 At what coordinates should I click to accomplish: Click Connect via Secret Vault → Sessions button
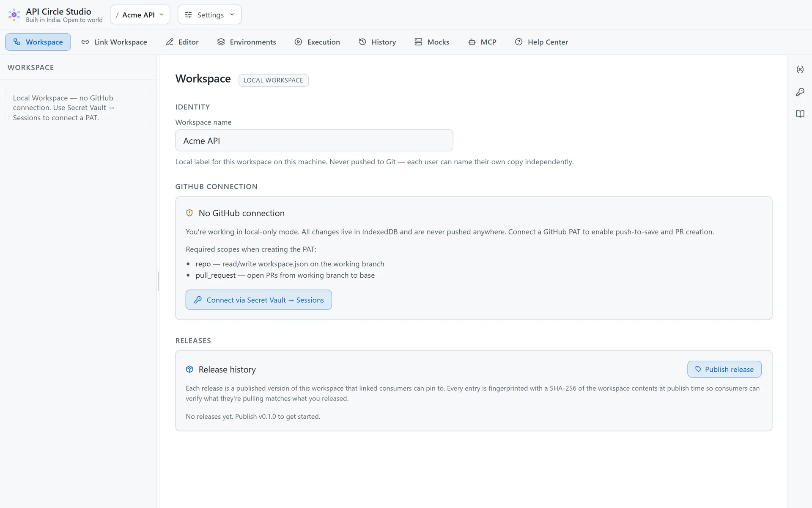point(259,300)
